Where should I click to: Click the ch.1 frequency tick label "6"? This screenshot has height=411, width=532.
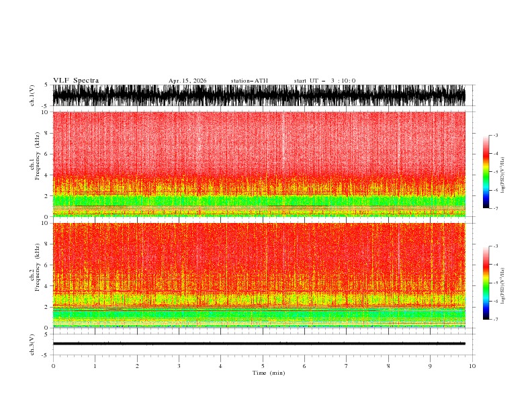pos(47,154)
